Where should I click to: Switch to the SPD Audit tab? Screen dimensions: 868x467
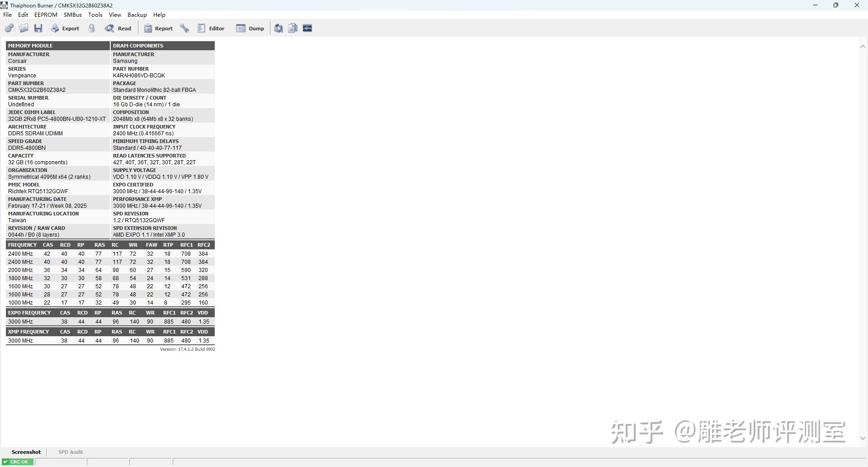point(71,452)
